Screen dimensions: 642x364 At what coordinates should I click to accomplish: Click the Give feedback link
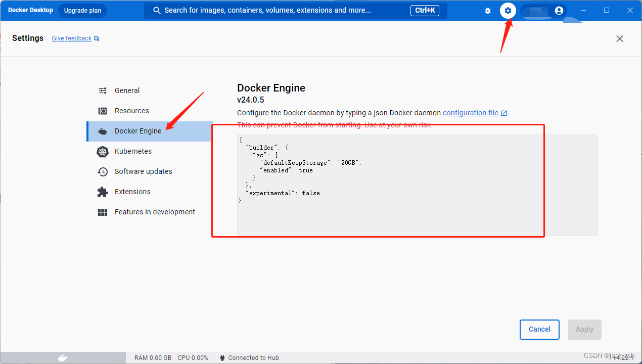[x=71, y=38]
